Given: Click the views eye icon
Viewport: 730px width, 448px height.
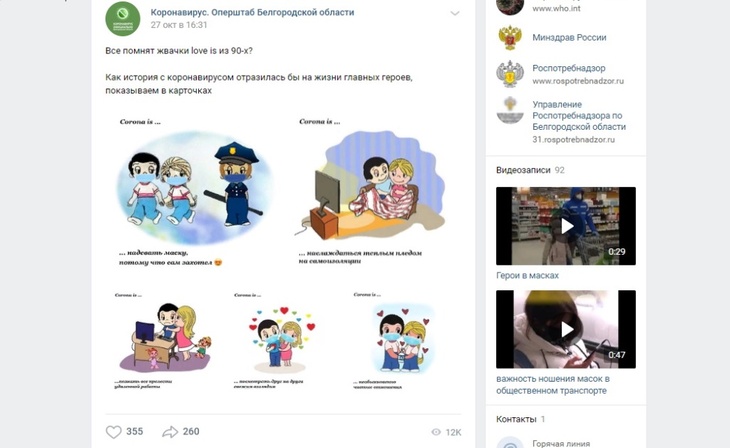Looking at the screenshot, I should [x=436, y=432].
